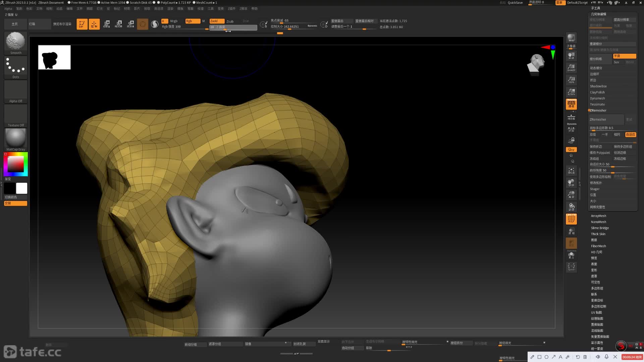Screen dimensions: 644x362
Task: Click the Move view hand icon
Action: 571,183
